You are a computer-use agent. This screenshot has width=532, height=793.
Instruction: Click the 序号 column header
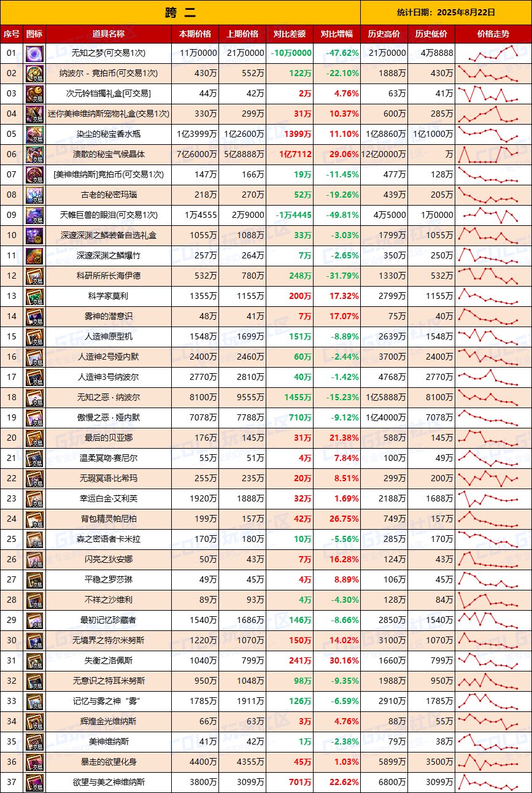[x=11, y=34]
